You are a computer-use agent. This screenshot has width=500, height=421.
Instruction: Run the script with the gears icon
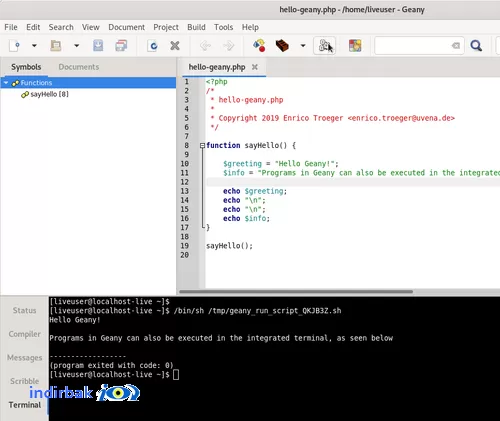tap(325, 45)
